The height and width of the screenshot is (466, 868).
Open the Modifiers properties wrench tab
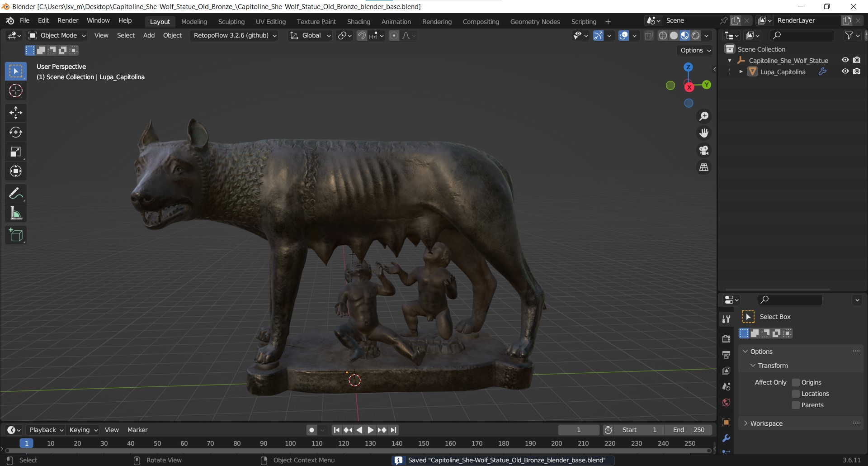point(726,438)
